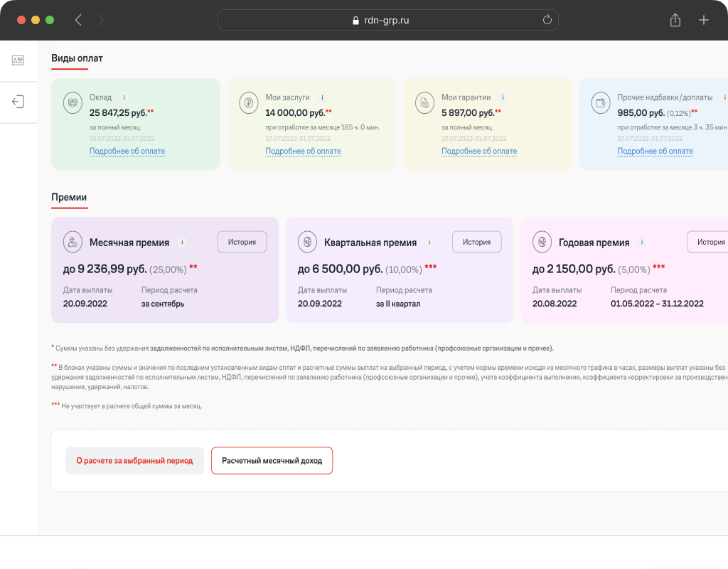This screenshot has width=728, height=569.
Task: Go back using browser back arrow
Action: point(78,20)
